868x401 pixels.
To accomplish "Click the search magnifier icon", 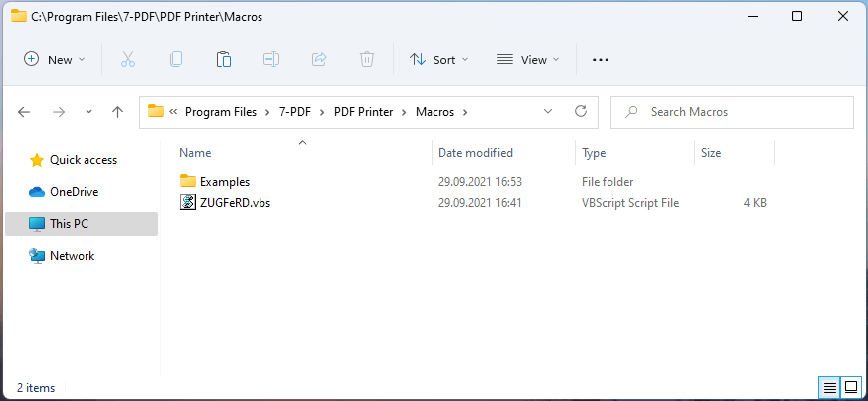I will coord(631,112).
